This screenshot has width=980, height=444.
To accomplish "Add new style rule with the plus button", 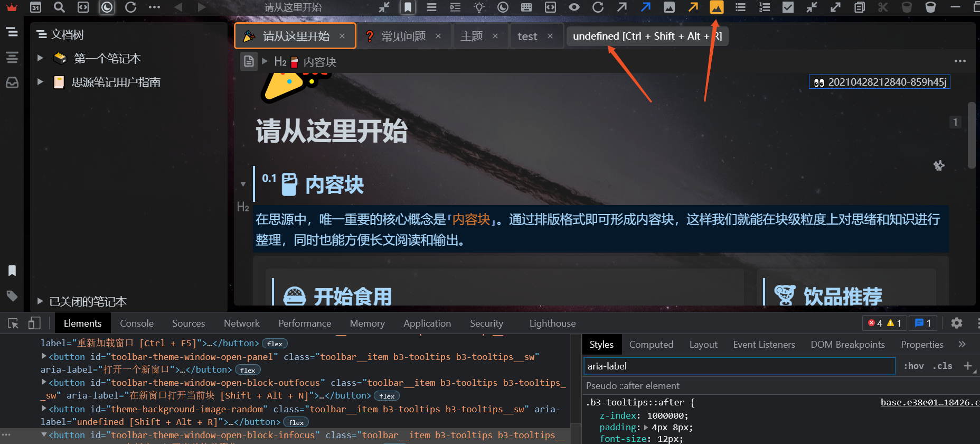I will [x=968, y=366].
